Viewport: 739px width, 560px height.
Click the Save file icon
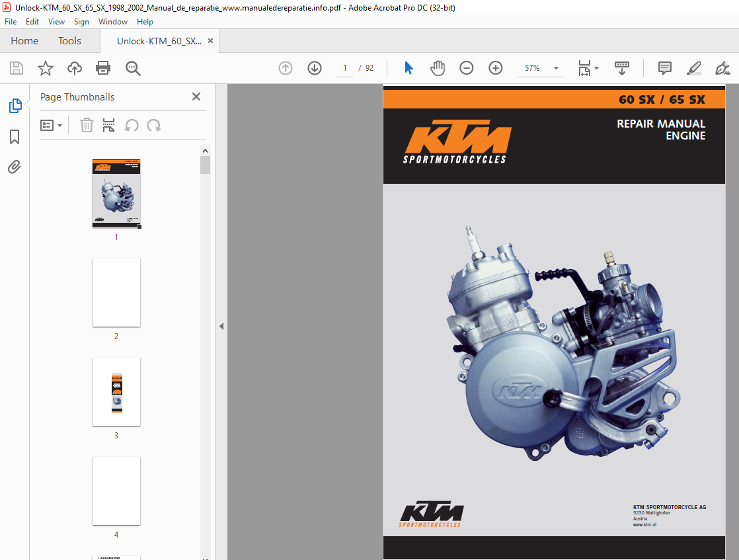17,68
